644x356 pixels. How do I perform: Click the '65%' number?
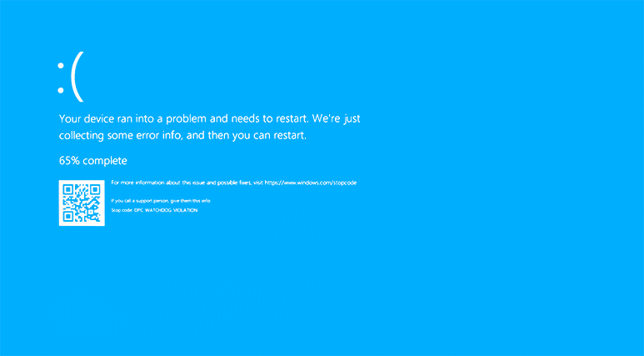(x=69, y=161)
